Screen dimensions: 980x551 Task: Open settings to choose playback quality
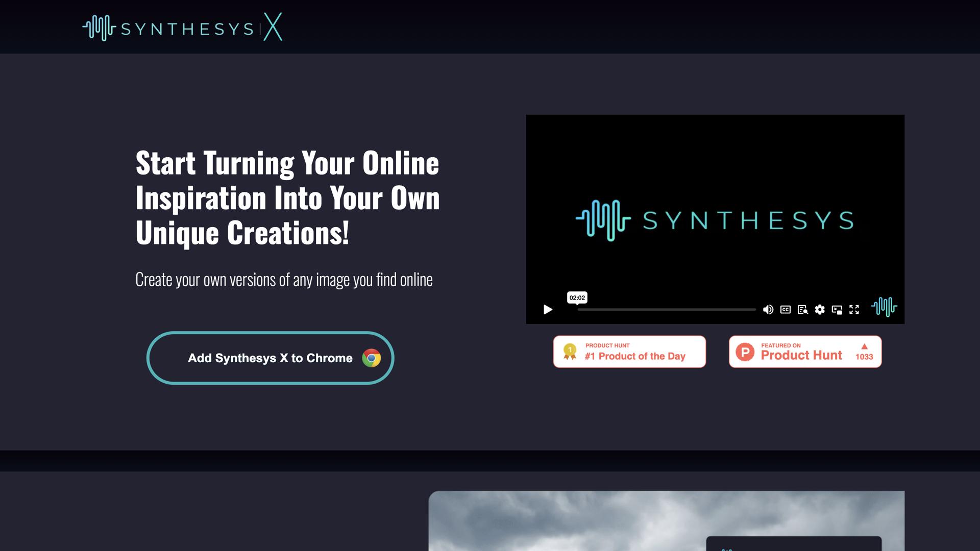tap(820, 310)
